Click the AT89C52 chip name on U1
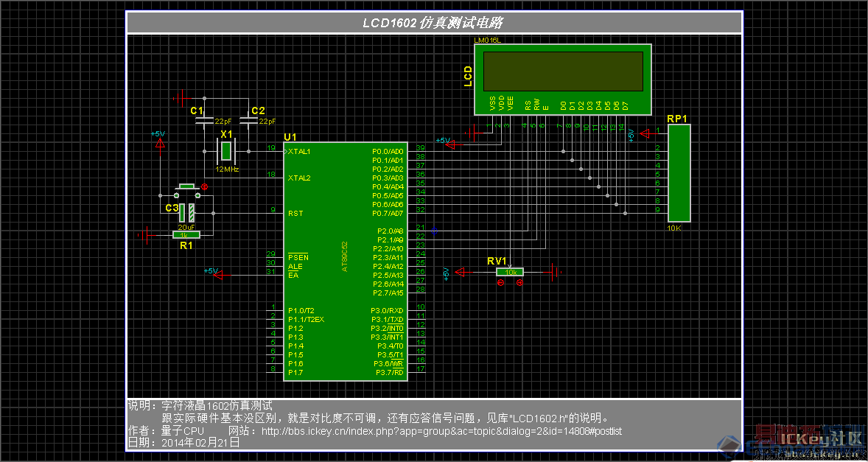 (344, 256)
